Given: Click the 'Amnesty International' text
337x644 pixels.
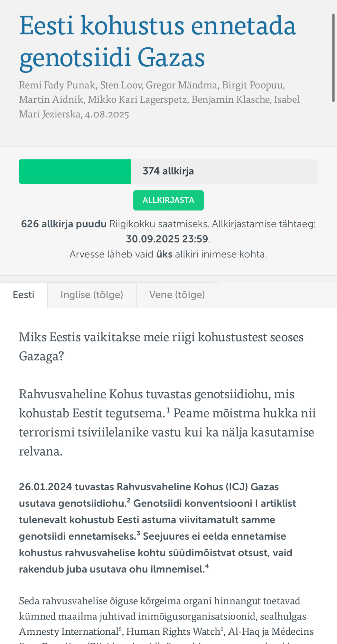Looking at the screenshot, I should click(x=69, y=631).
